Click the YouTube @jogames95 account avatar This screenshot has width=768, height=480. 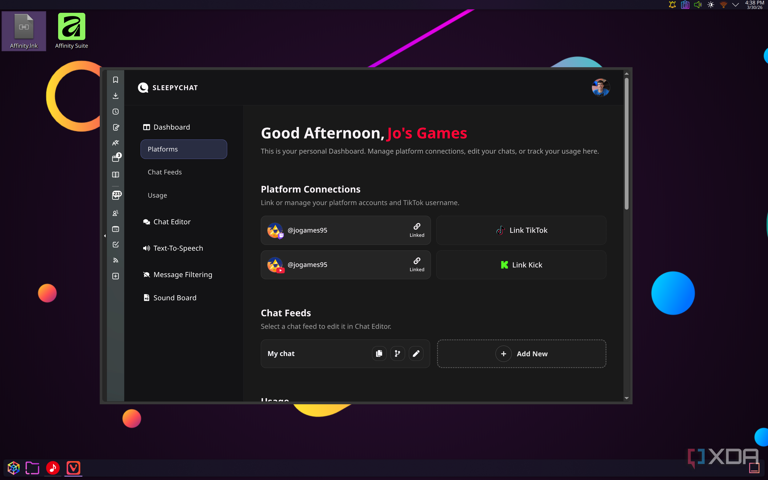(x=275, y=264)
